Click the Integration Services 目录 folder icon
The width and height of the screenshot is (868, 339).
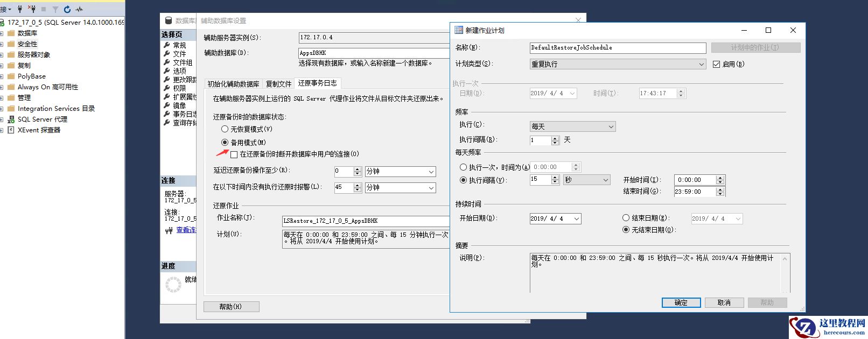tap(11, 109)
